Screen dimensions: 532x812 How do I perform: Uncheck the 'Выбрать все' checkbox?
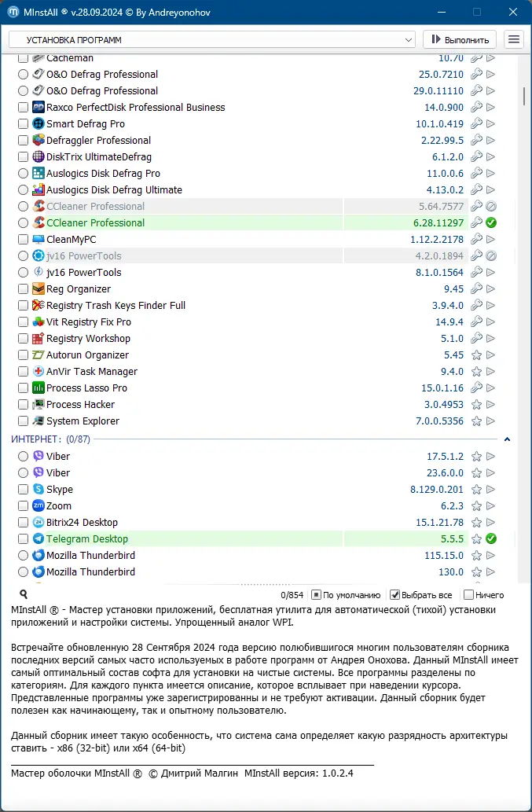coord(394,595)
